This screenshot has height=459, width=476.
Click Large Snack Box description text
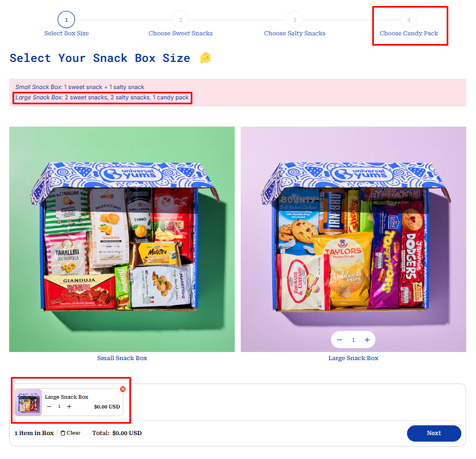pos(102,97)
